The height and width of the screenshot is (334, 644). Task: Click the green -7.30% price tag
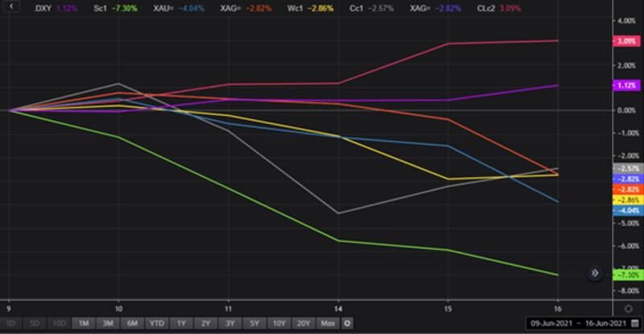(625, 274)
